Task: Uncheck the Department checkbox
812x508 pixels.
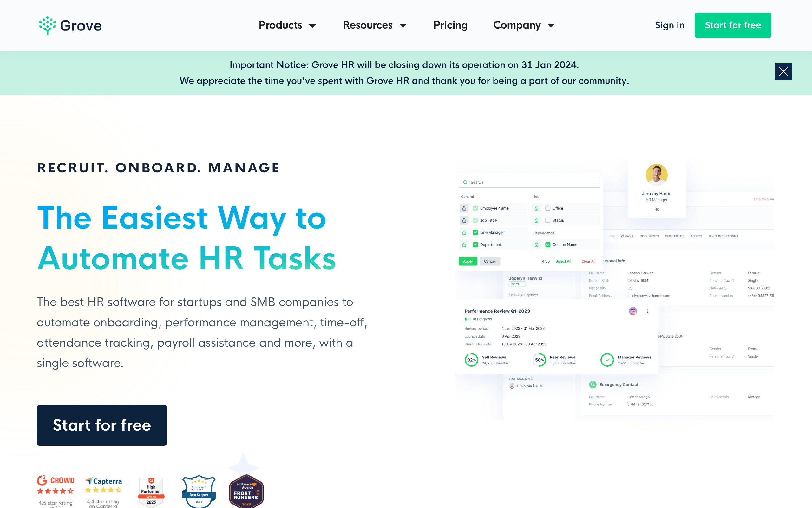Action: click(475, 244)
